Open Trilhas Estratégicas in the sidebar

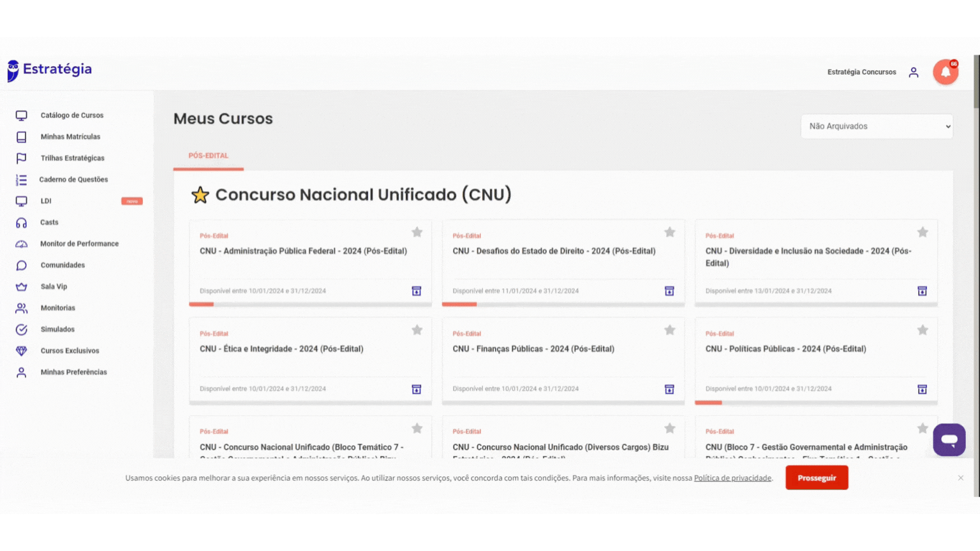(72, 158)
